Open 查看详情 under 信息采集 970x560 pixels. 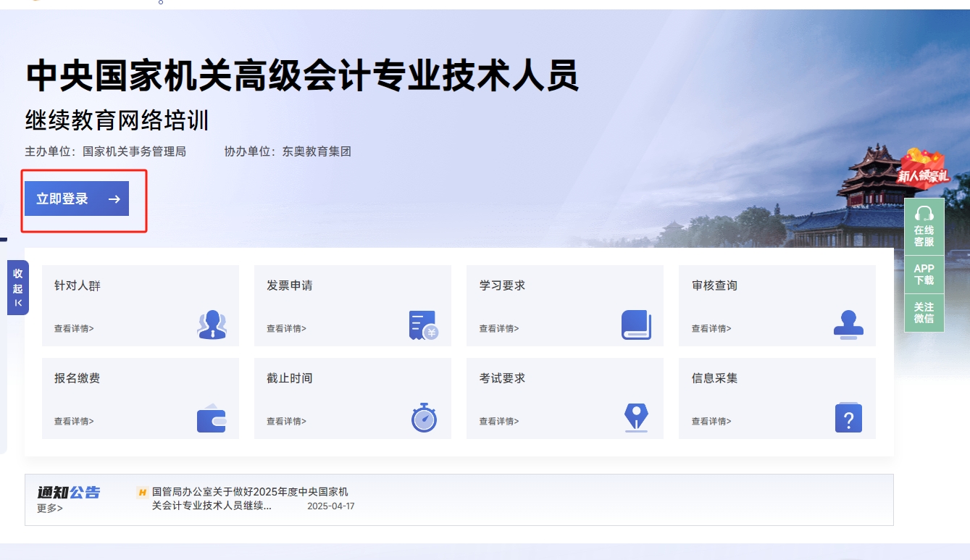tap(711, 421)
